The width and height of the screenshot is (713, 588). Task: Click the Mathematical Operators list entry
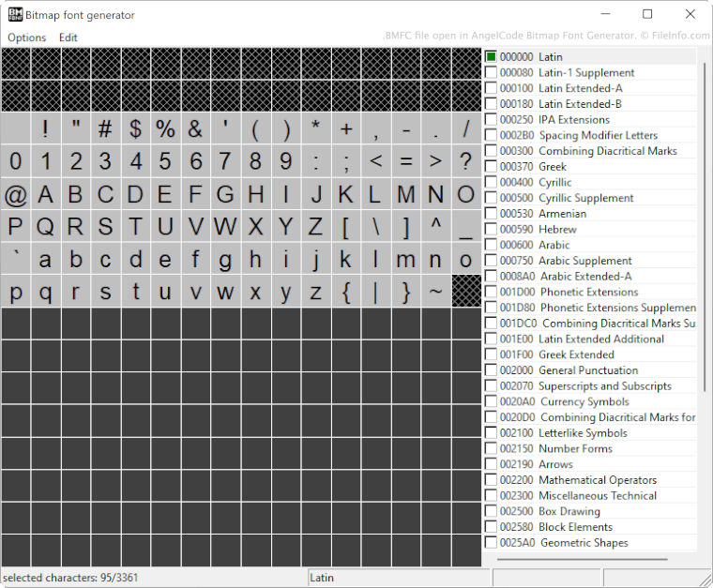coord(597,480)
